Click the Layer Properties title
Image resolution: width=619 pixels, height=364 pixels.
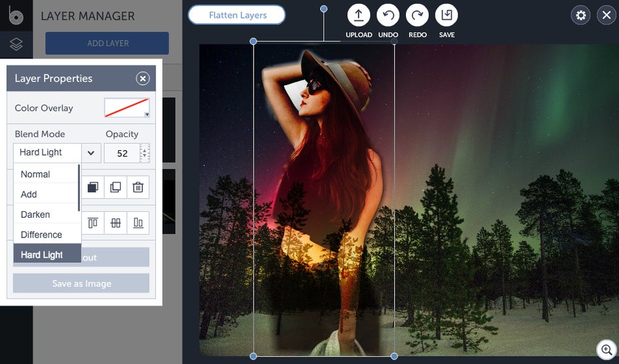(54, 79)
